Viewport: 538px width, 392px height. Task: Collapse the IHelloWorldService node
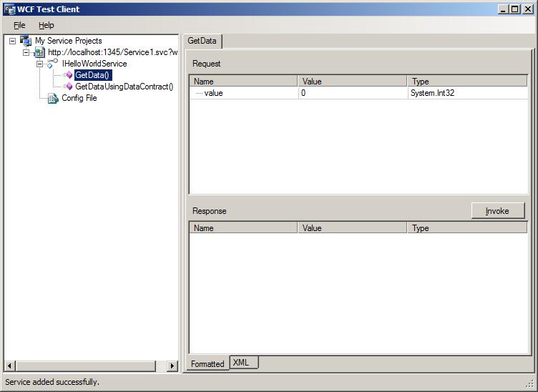(x=40, y=64)
